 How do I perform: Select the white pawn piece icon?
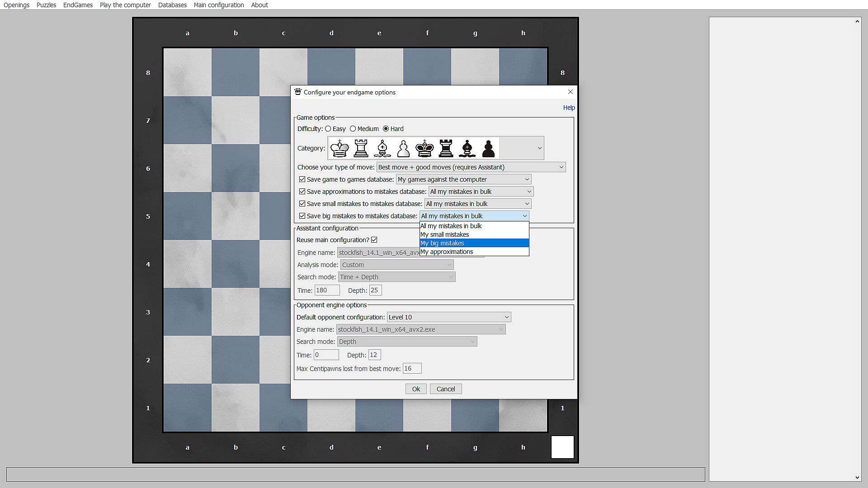[x=403, y=148]
